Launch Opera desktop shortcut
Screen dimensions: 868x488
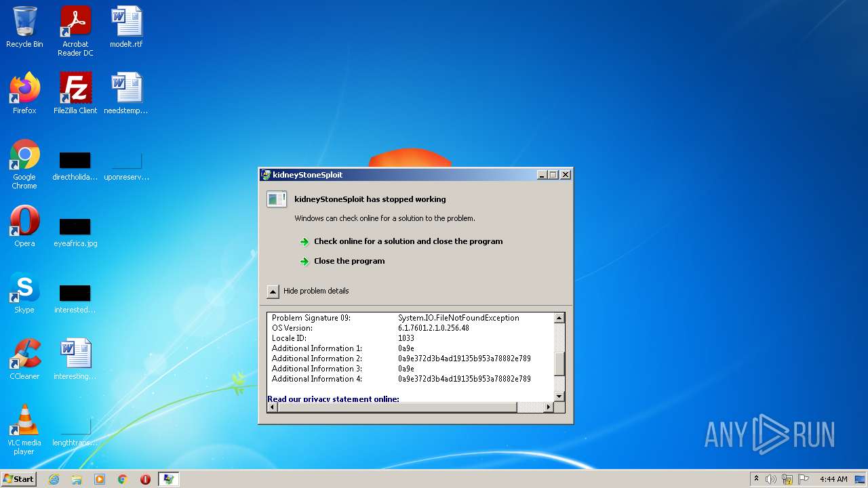click(x=24, y=226)
